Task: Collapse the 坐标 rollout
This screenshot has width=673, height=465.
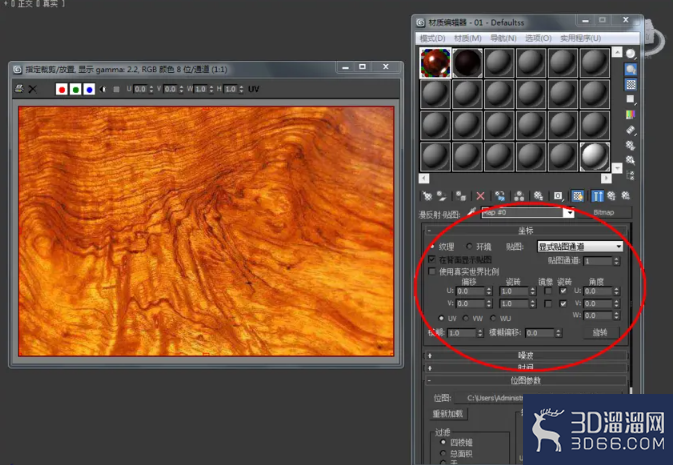Action: point(525,231)
